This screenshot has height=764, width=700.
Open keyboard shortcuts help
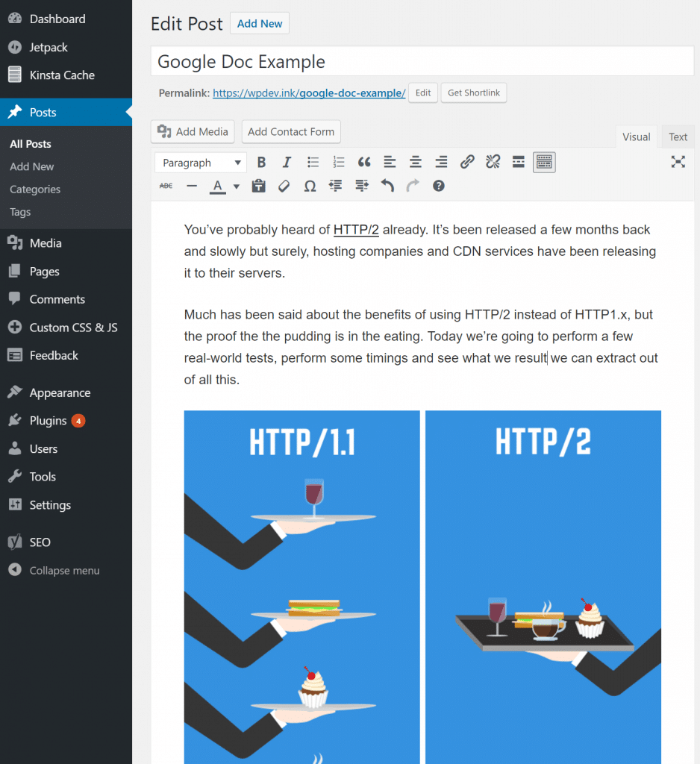coord(439,186)
